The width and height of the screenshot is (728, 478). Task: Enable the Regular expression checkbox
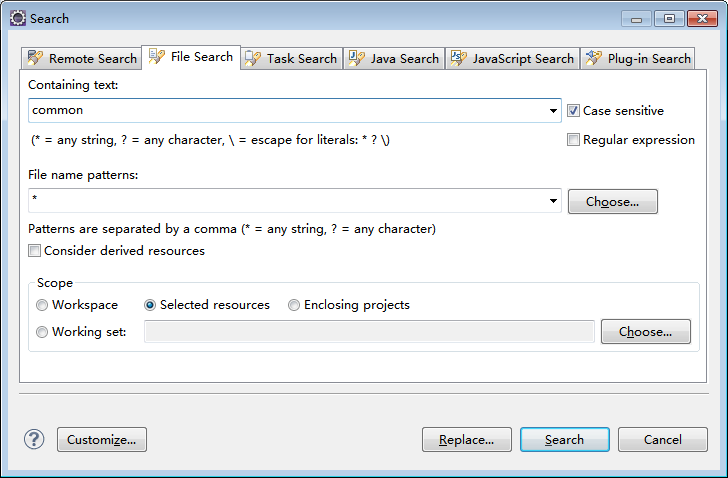coord(574,140)
